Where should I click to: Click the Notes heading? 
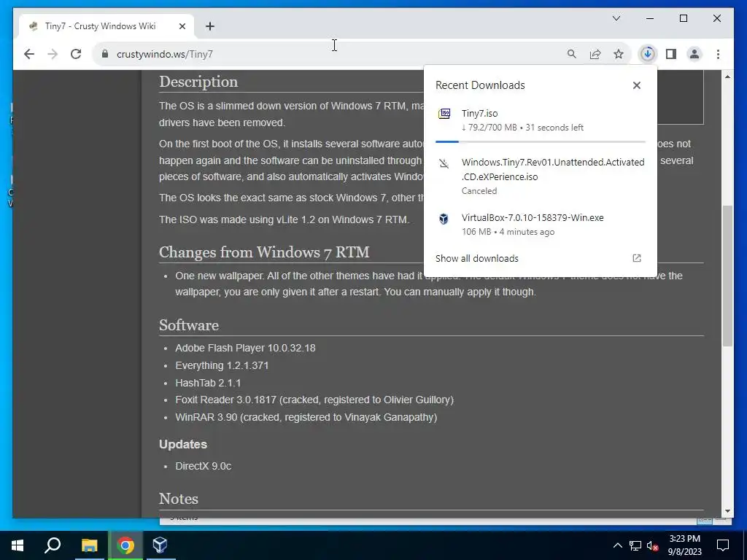[179, 499]
